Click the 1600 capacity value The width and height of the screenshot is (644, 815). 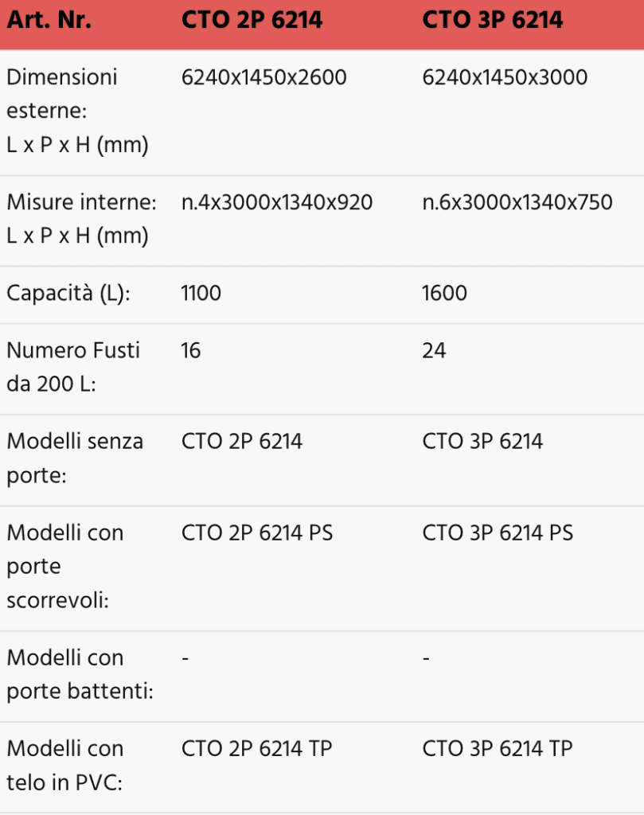point(445,294)
